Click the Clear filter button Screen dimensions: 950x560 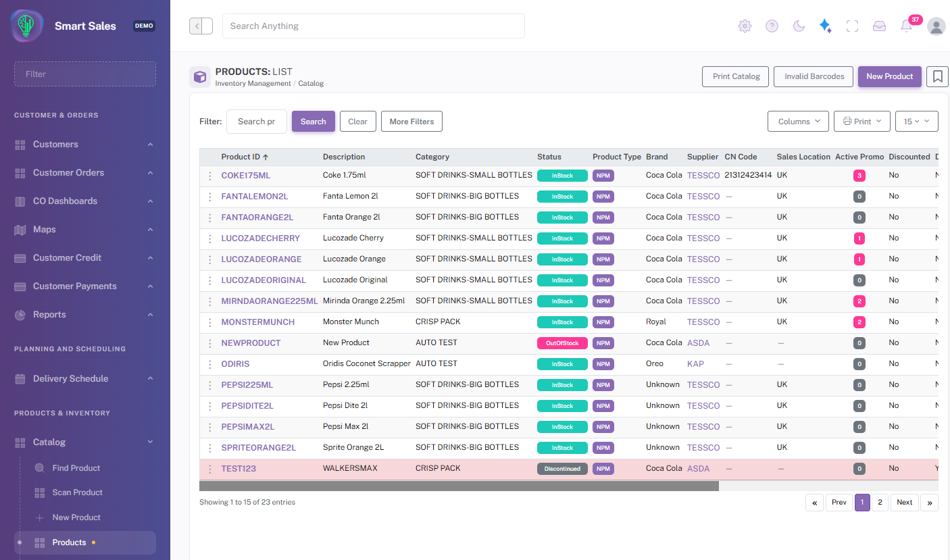[358, 122]
